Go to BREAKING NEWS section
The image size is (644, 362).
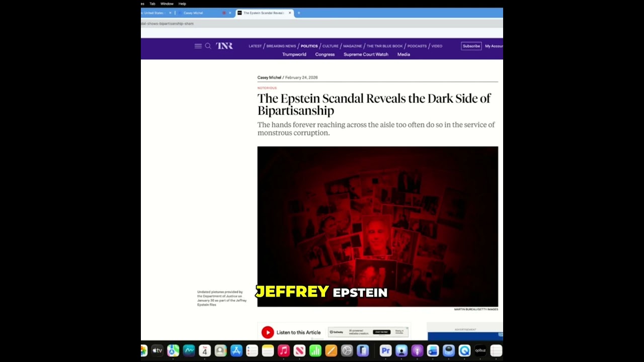pos(281,46)
